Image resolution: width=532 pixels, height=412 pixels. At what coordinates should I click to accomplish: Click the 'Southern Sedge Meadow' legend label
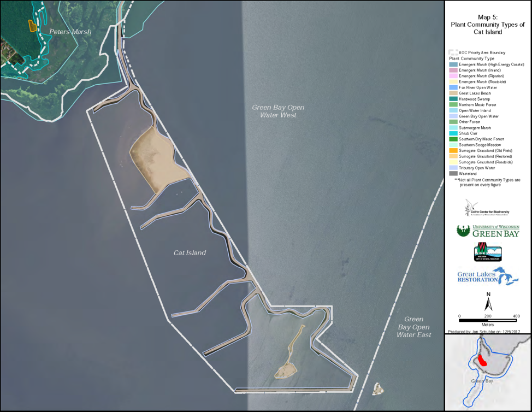click(480, 145)
